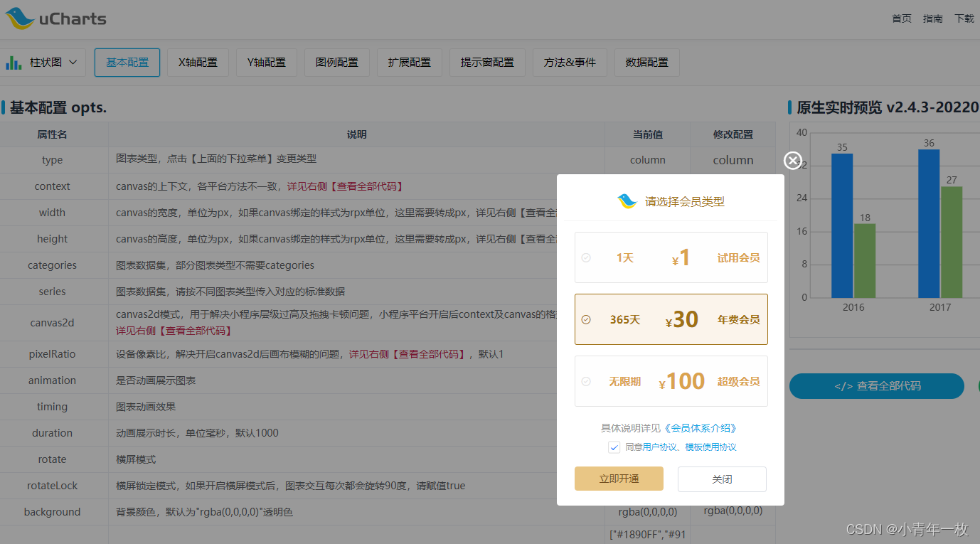Select the 无限期 超级会员 radio option
Screen dimensions: 980x544
(586, 381)
